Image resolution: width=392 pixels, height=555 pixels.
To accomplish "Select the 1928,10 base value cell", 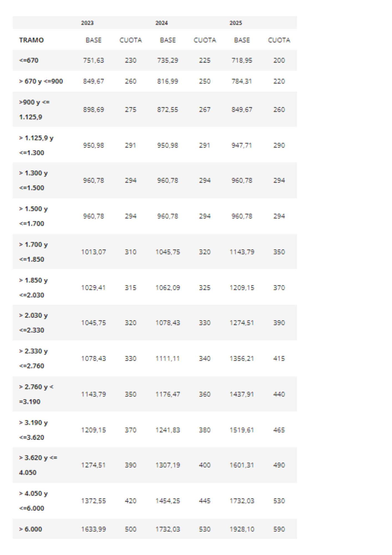I will point(242,529).
